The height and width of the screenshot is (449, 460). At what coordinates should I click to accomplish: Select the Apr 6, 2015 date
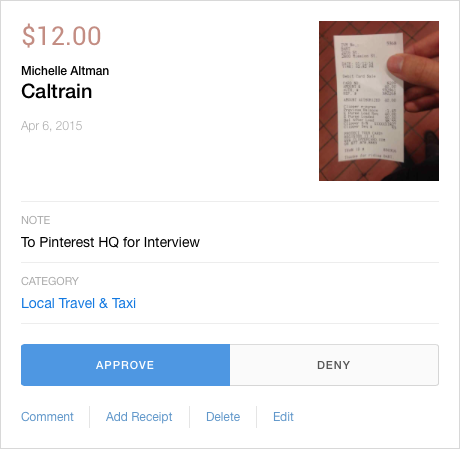52,126
